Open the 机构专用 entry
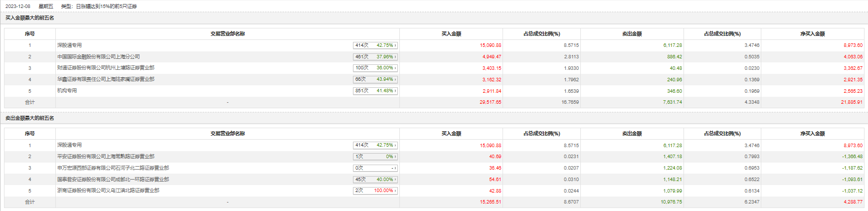868x211 pixels. click(67, 91)
